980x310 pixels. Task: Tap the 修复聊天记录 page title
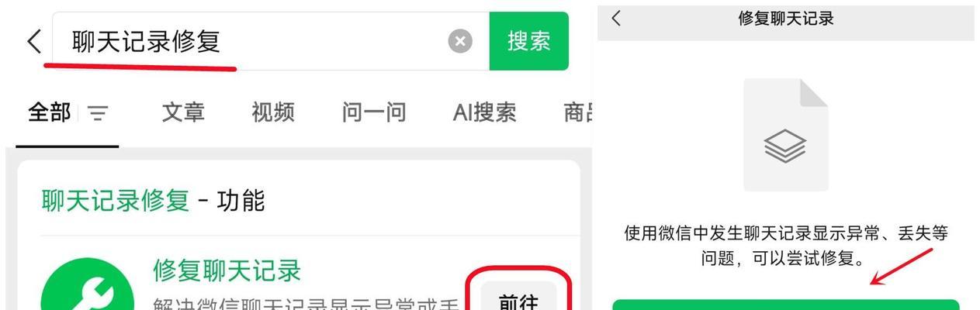coord(785,19)
